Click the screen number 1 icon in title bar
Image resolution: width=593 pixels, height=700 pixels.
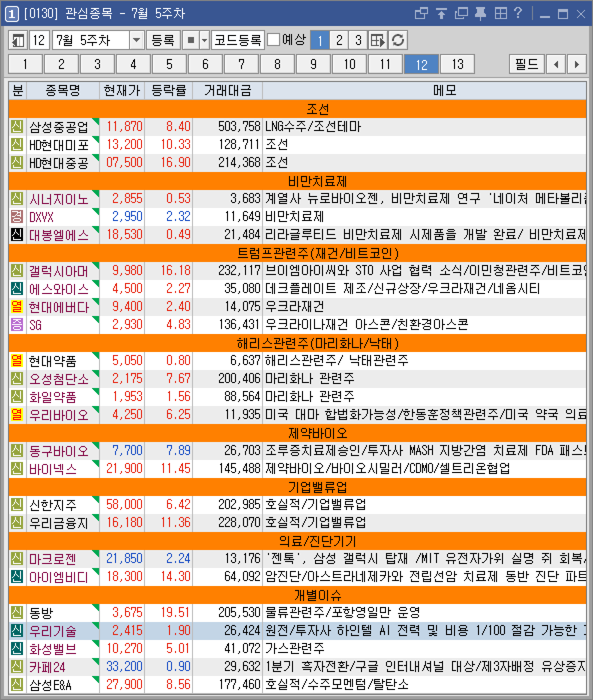click(11, 14)
